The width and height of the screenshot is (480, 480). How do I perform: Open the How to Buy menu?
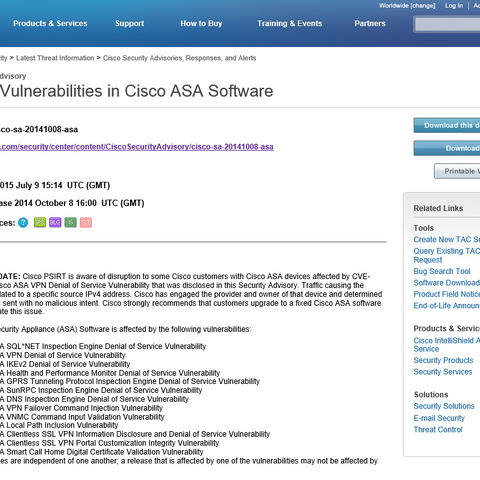(x=201, y=23)
